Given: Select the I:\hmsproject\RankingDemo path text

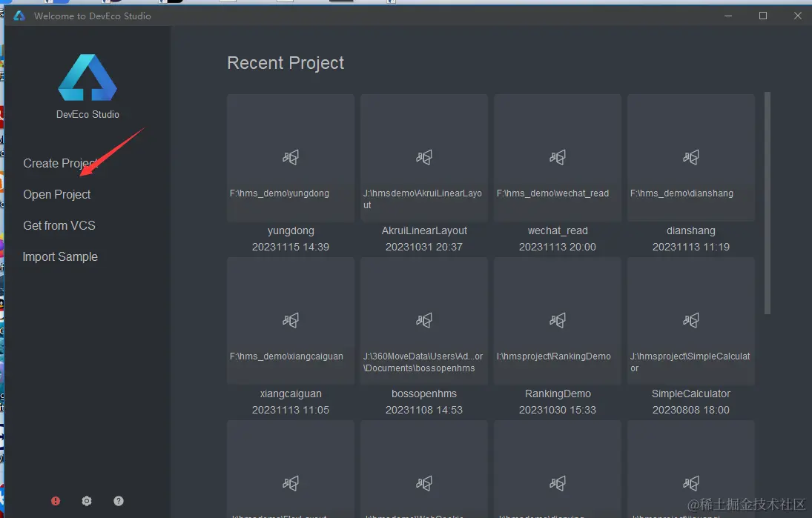Looking at the screenshot, I should point(554,356).
